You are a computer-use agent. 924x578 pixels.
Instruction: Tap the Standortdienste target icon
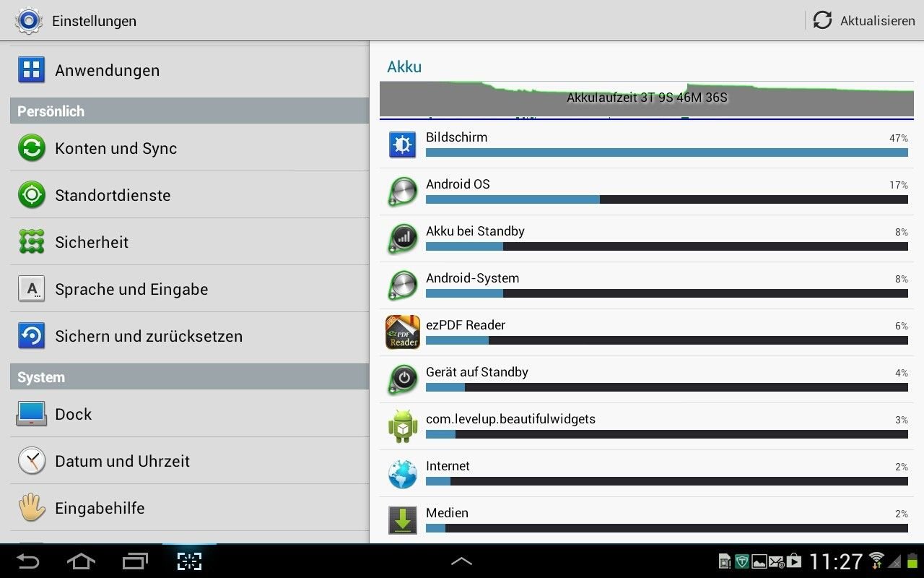tap(32, 195)
